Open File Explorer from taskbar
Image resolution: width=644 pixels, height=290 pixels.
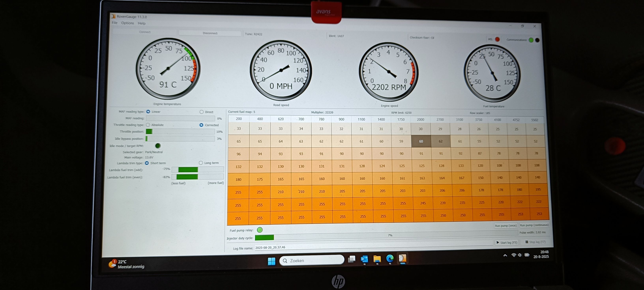click(377, 259)
